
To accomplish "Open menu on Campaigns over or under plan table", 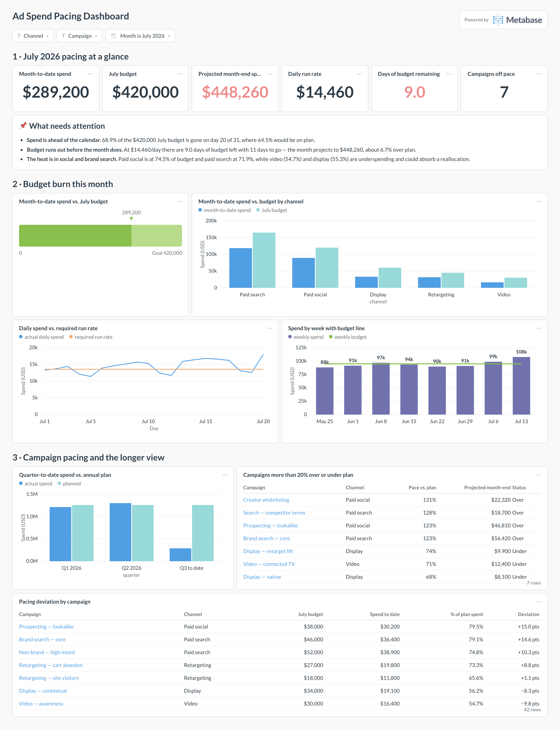I will (539, 475).
